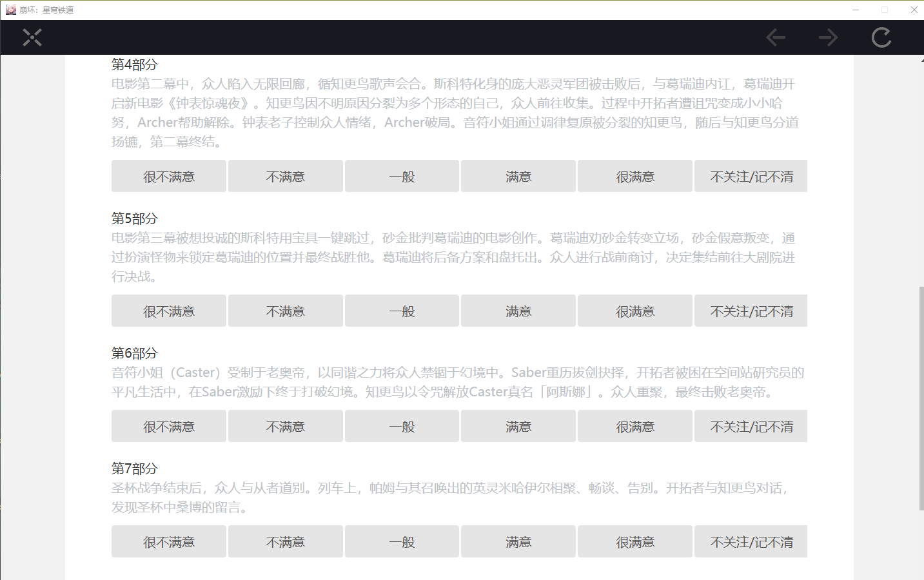Pick 不关注/记不清 for Part 7
Viewport: 924px width, 580px height.
point(751,542)
